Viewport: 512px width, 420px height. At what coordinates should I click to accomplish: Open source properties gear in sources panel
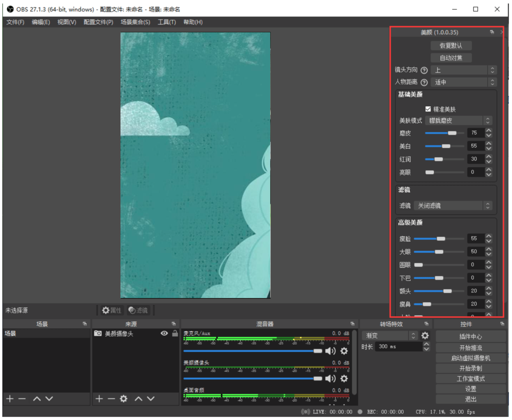tap(124, 398)
